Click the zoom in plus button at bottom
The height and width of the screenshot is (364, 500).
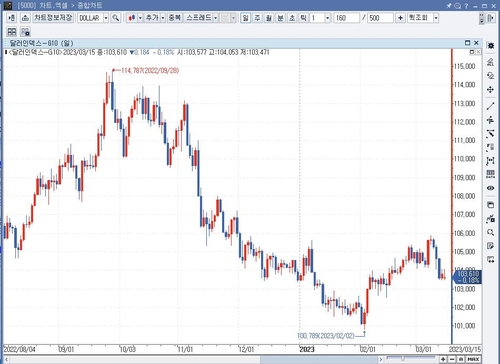point(443,359)
